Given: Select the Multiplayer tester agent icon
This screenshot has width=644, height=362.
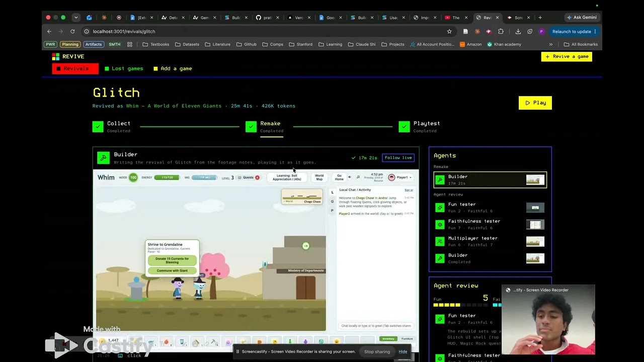Looking at the screenshot, I should 440,241.
